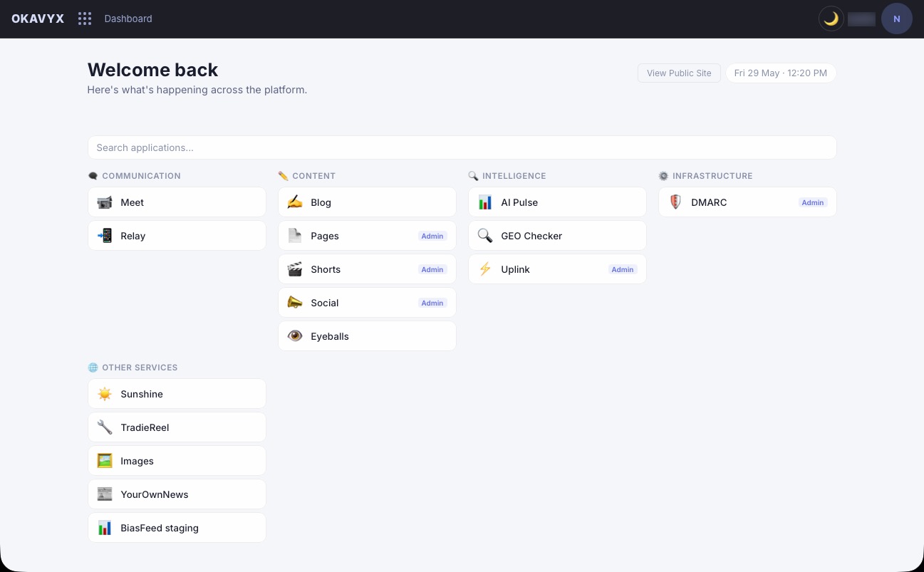
Task: Click the Sunshine sun icon
Action: pyautogui.click(x=105, y=394)
